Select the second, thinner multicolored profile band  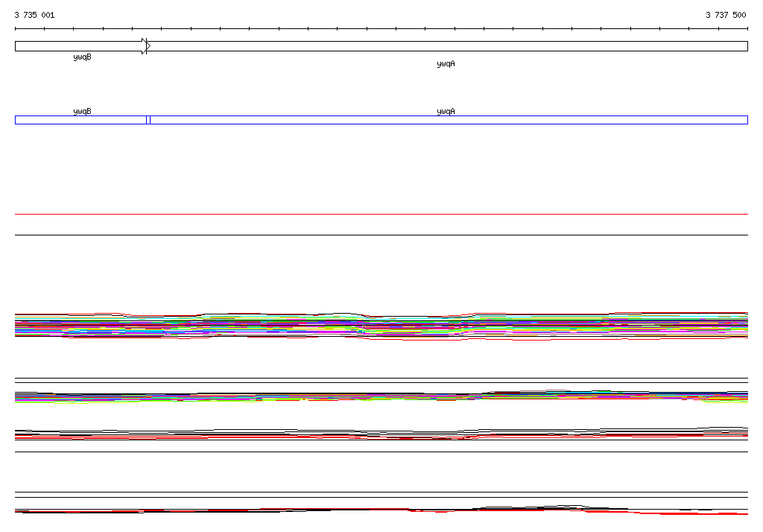(x=381, y=396)
